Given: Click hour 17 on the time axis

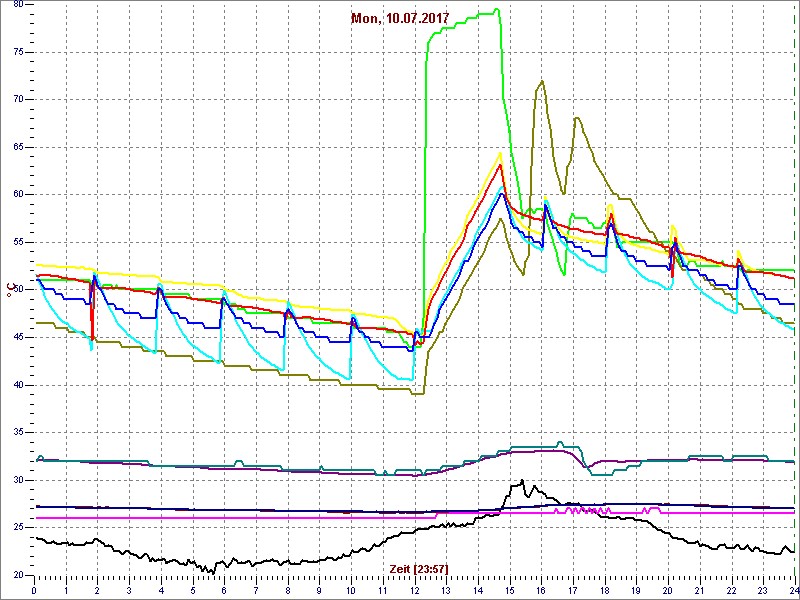Looking at the screenshot, I should [x=573, y=590].
